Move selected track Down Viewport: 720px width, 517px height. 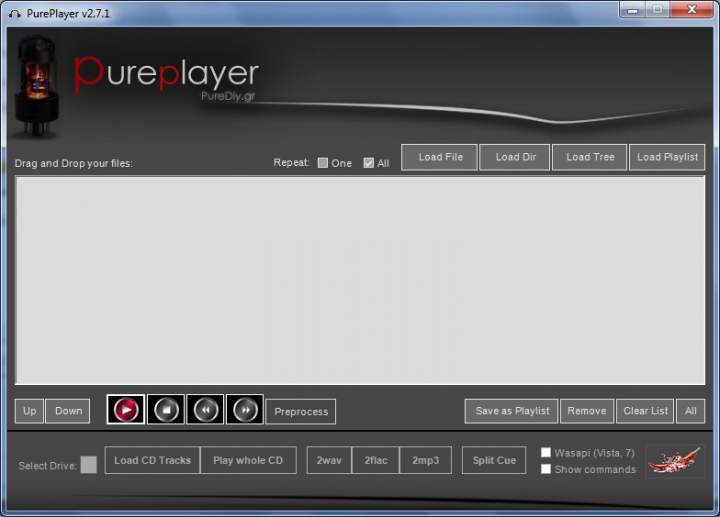[x=68, y=411]
